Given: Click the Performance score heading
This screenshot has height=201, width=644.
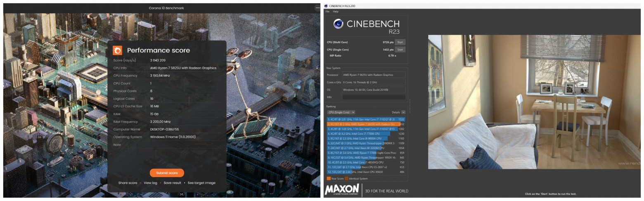Looking at the screenshot, I should click(159, 50).
